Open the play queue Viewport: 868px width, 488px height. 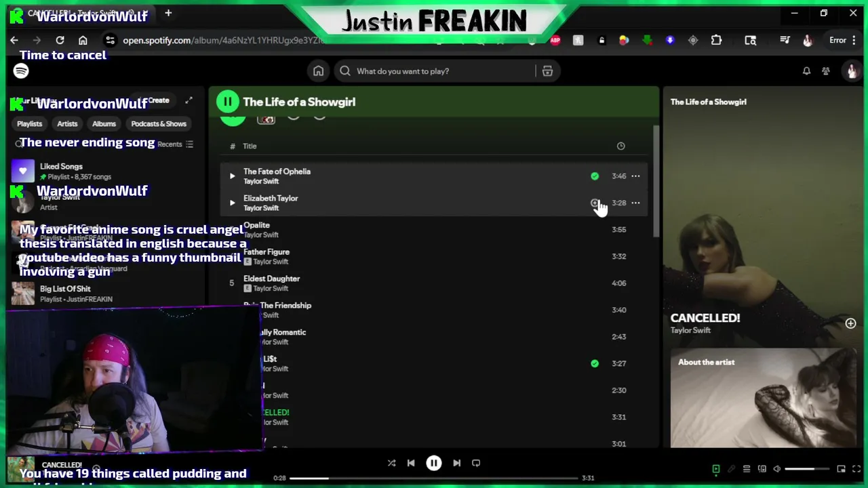(x=747, y=468)
